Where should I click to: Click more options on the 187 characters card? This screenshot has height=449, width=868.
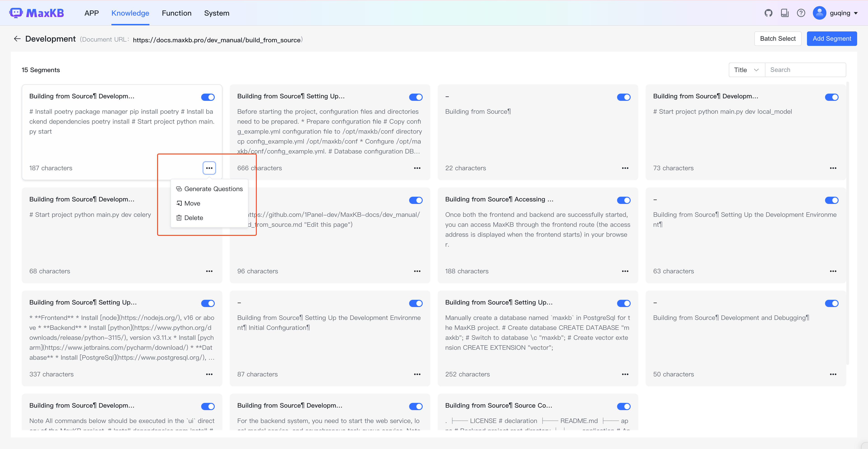209,168
